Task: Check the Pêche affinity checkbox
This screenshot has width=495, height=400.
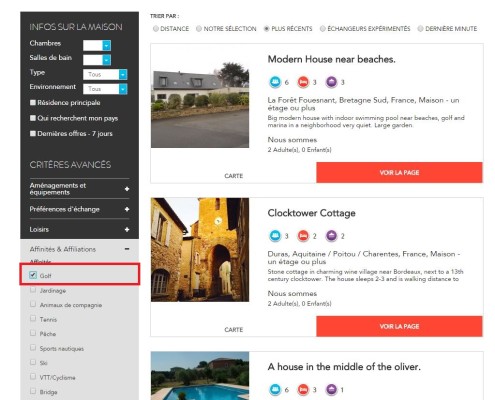Action: pos(33,333)
